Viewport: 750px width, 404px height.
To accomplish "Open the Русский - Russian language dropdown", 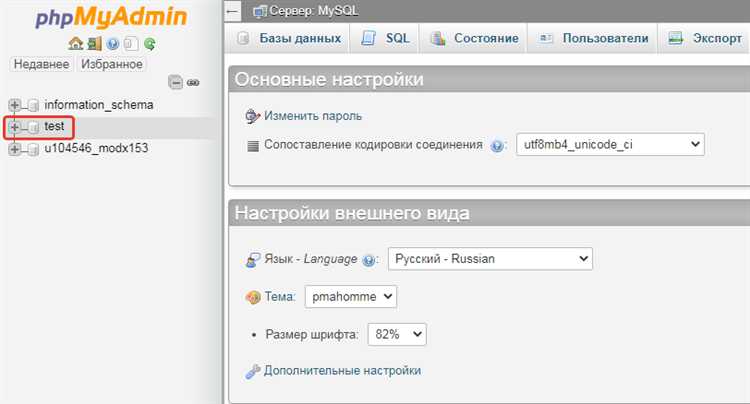I will click(490, 259).
